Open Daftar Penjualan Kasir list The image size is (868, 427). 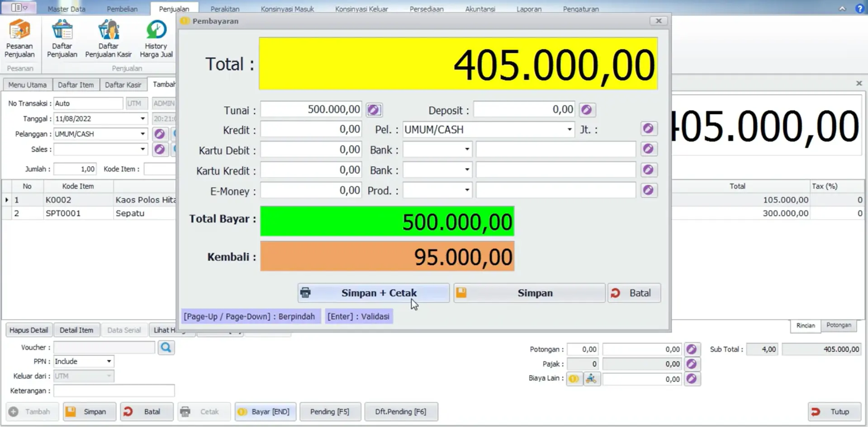(108, 38)
